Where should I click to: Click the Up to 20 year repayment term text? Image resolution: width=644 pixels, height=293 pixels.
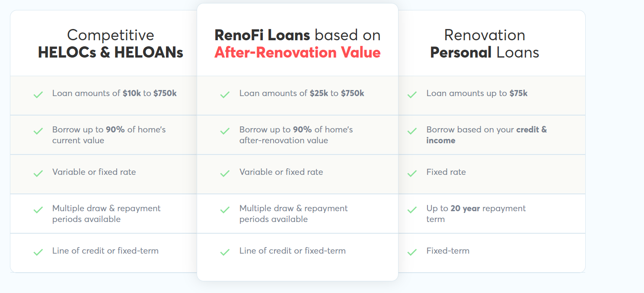click(x=475, y=213)
